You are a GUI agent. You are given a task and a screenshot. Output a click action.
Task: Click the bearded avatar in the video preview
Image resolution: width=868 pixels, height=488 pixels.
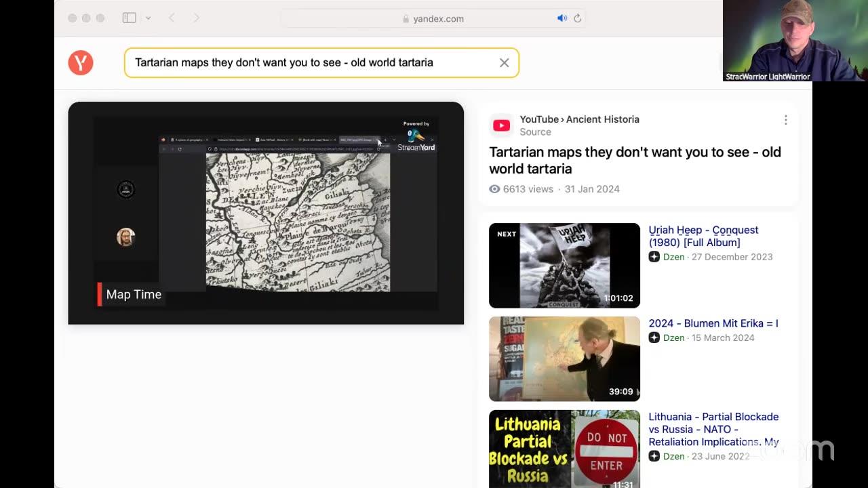tap(125, 237)
